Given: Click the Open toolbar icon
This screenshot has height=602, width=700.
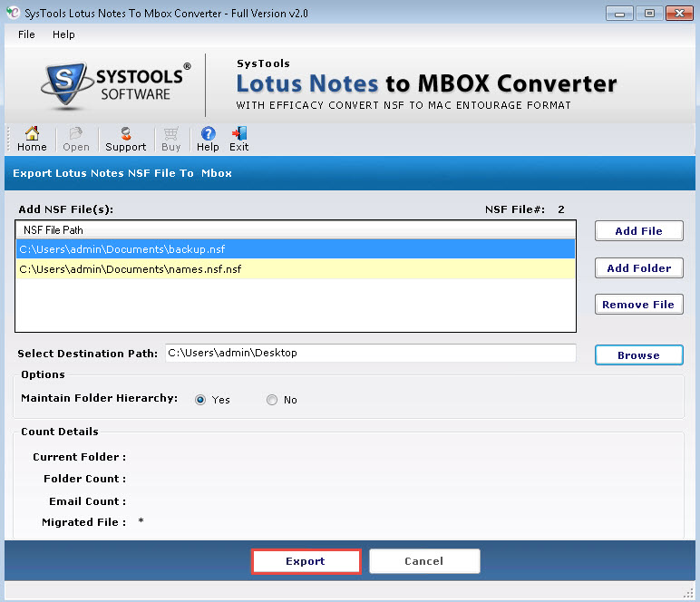Looking at the screenshot, I should [76, 140].
